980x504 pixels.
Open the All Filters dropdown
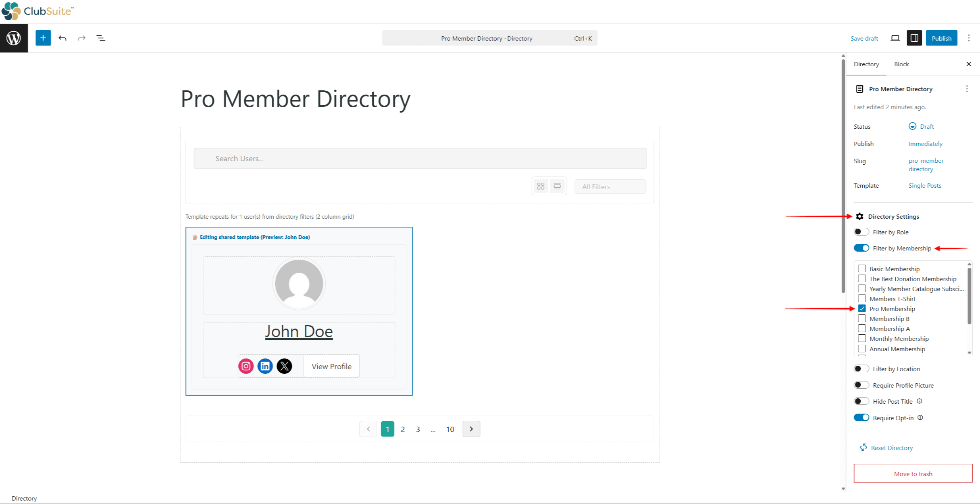coord(610,187)
